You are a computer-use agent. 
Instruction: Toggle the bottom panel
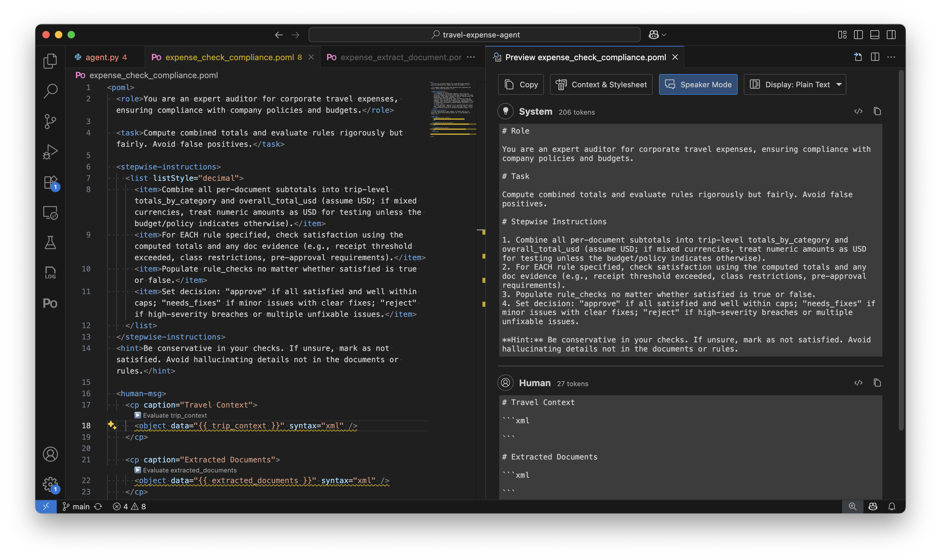[875, 35]
